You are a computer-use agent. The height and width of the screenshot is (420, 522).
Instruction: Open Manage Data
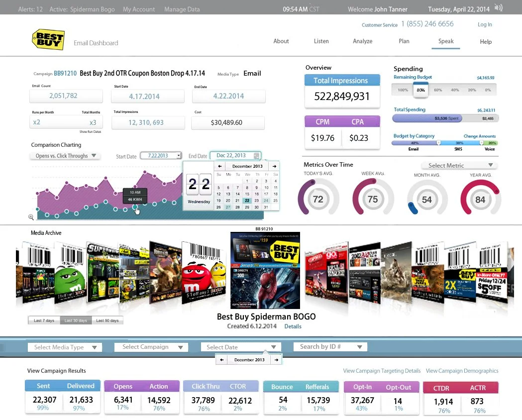pyautogui.click(x=182, y=9)
